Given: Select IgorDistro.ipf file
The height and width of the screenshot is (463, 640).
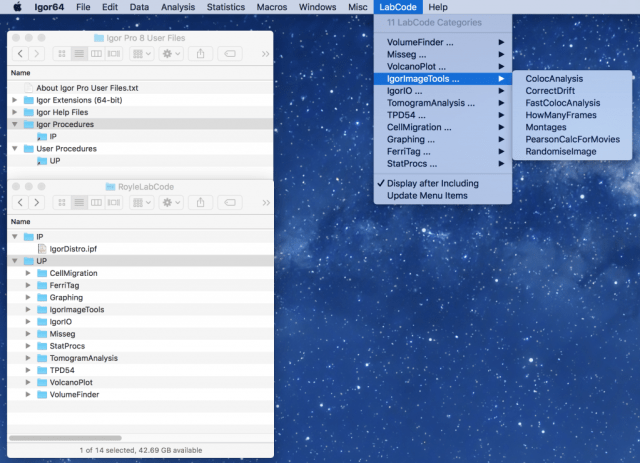Looking at the screenshot, I should click(140, 249).
